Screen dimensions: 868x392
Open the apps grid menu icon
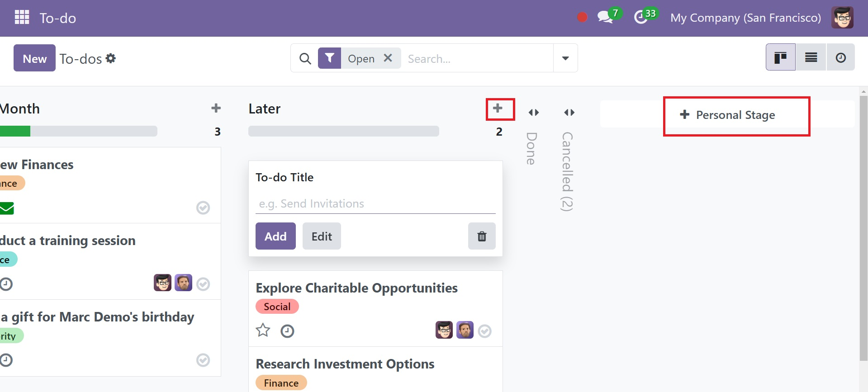pyautogui.click(x=22, y=18)
